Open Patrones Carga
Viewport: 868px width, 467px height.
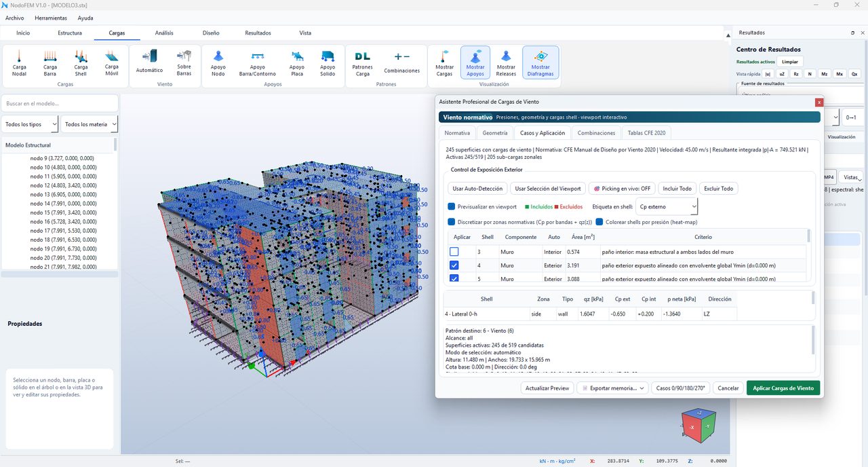click(363, 62)
